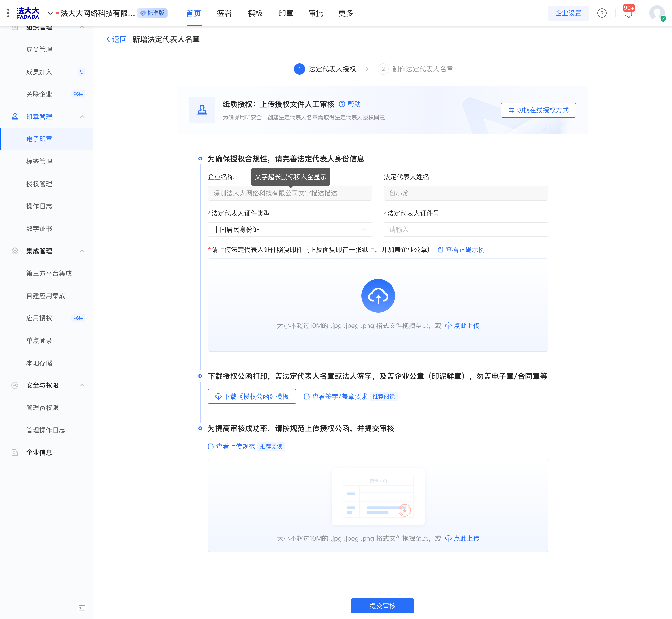The width and height of the screenshot is (672, 619).
Task: Open the 帮助 help link
Action: pos(350,104)
